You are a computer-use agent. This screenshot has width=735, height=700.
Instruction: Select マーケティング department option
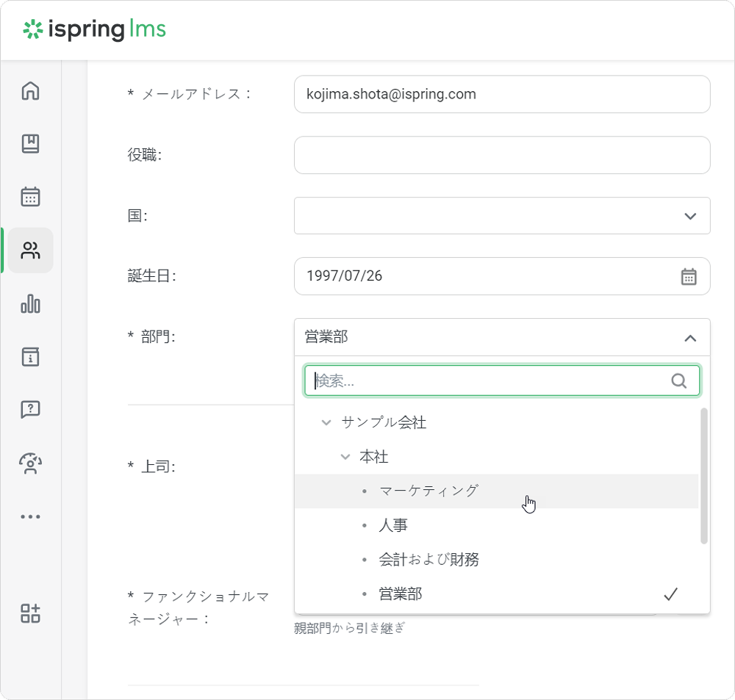[x=429, y=491]
